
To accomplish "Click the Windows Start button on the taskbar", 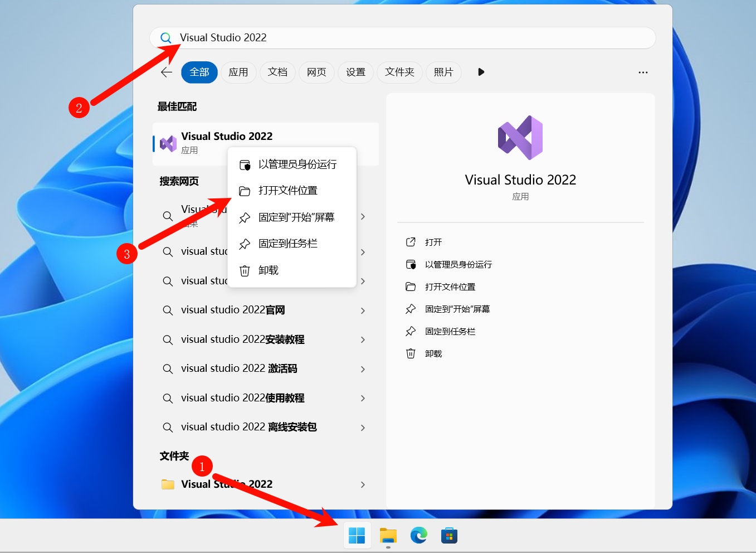I will click(357, 536).
